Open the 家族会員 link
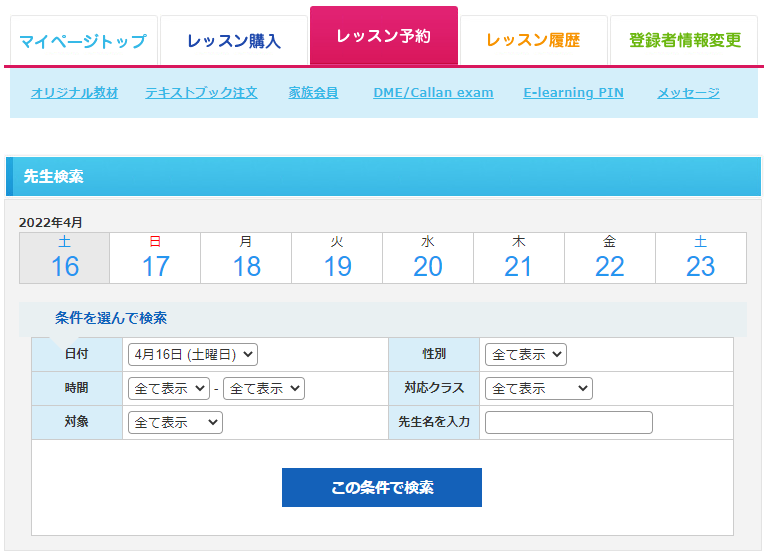Image resolution: width=764 pixels, height=560 pixels. pos(313,93)
